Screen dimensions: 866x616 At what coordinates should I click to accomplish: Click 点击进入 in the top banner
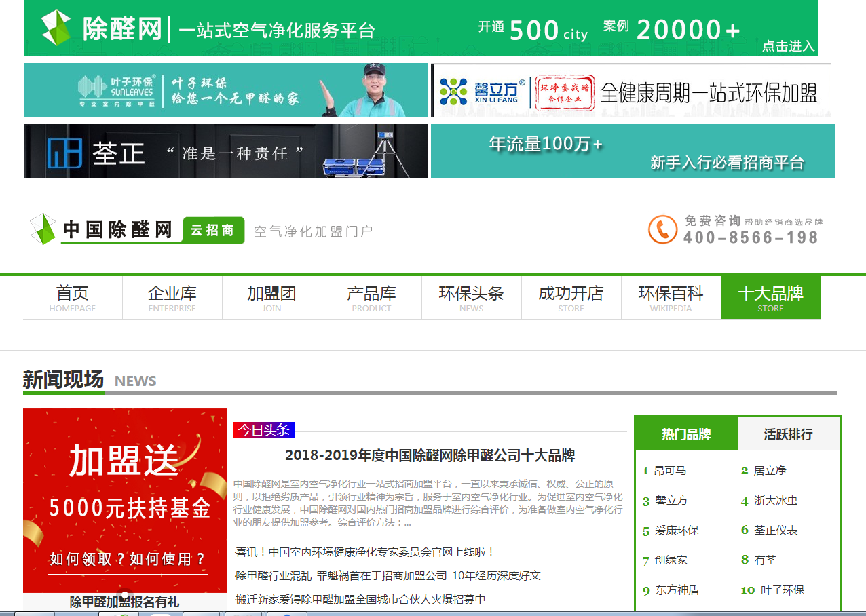click(x=788, y=46)
